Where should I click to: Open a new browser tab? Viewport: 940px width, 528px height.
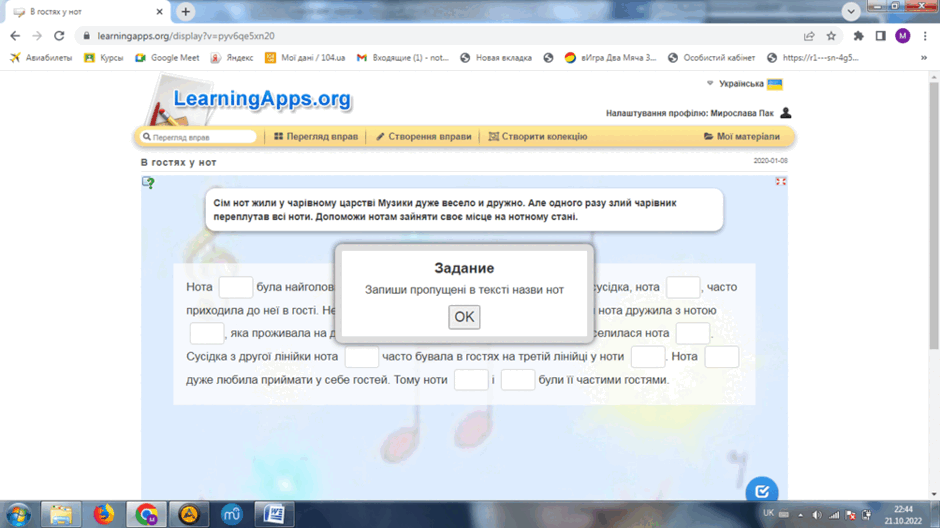point(186,11)
